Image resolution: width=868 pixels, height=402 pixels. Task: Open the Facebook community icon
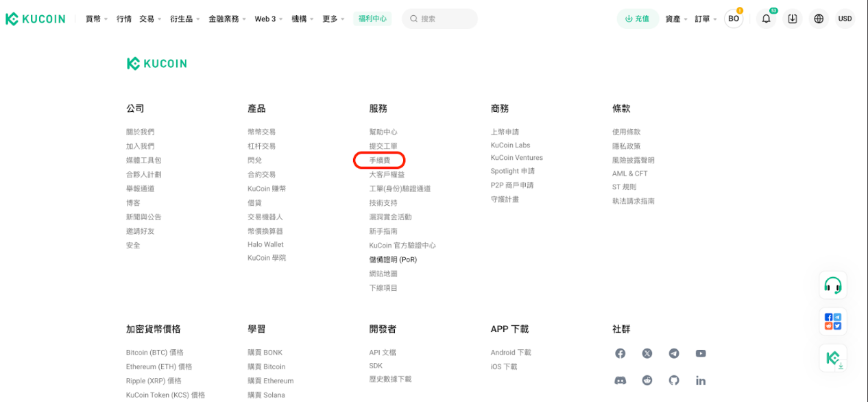(x=620, y=353)
